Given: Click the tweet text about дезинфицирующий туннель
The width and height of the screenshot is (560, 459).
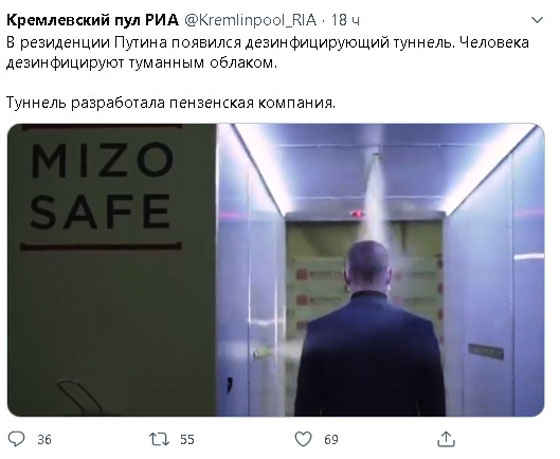Looking at the screenshot, I should pyautogui.click(x=268, y=53).
